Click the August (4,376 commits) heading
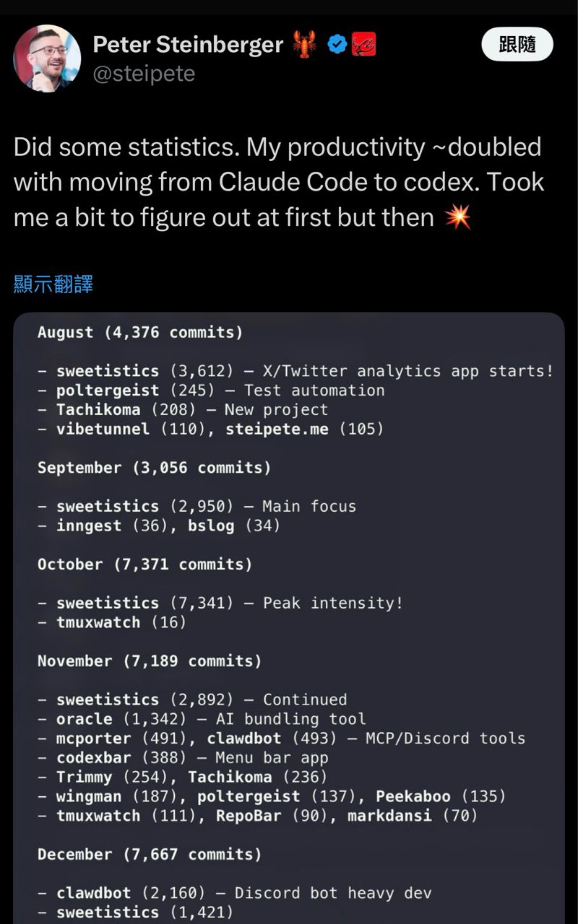578x924 pixels. pyautogui.click(x=140, y=332)
